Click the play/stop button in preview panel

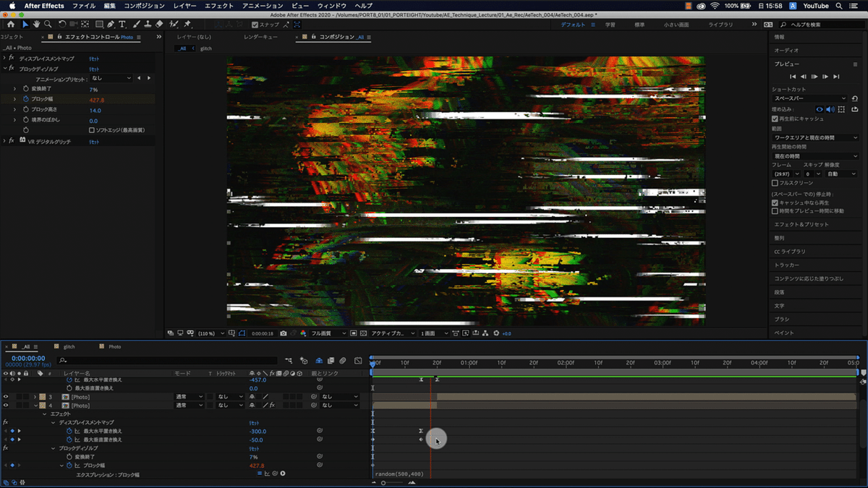coord(814,76)
